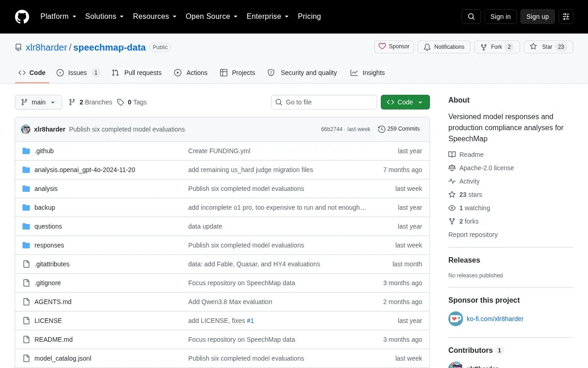588x368 pixels.
Task: Click the backup folder icon
Action: [x=26, y=207]
